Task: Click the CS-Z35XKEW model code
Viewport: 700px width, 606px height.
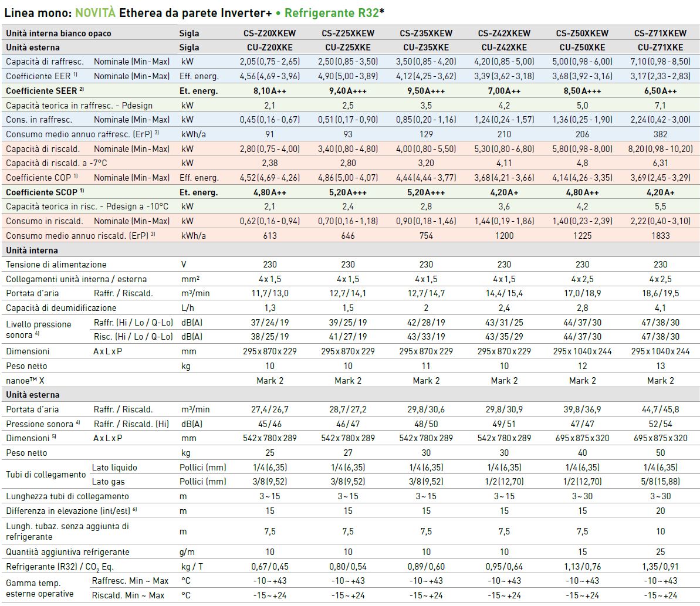Action: tap(426, 33)
